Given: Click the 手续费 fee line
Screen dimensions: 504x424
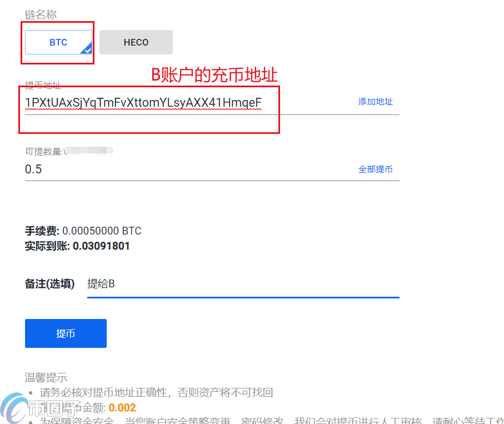Looking at the screenshot, I should coord(82,231).
